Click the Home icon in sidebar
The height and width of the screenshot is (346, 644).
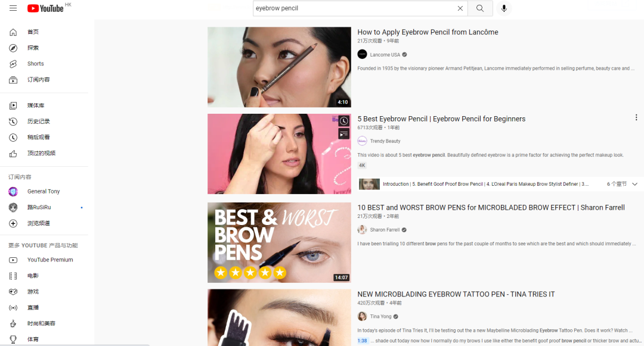point(13,32)
